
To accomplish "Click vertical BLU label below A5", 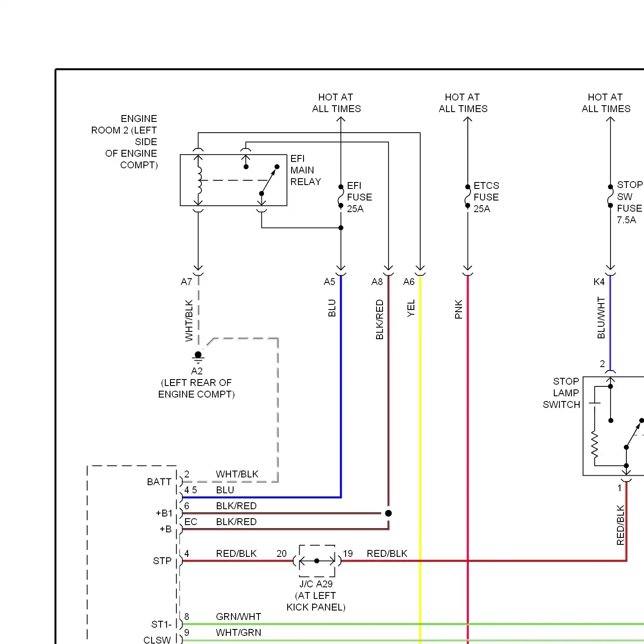I will tap(332, 308).
